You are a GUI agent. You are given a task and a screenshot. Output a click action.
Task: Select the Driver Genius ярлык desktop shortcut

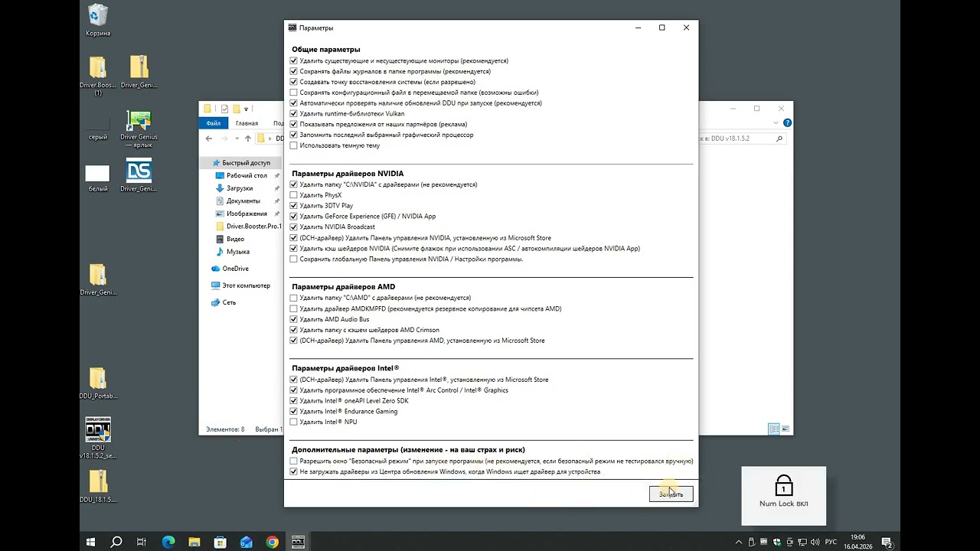coord(139,129)
